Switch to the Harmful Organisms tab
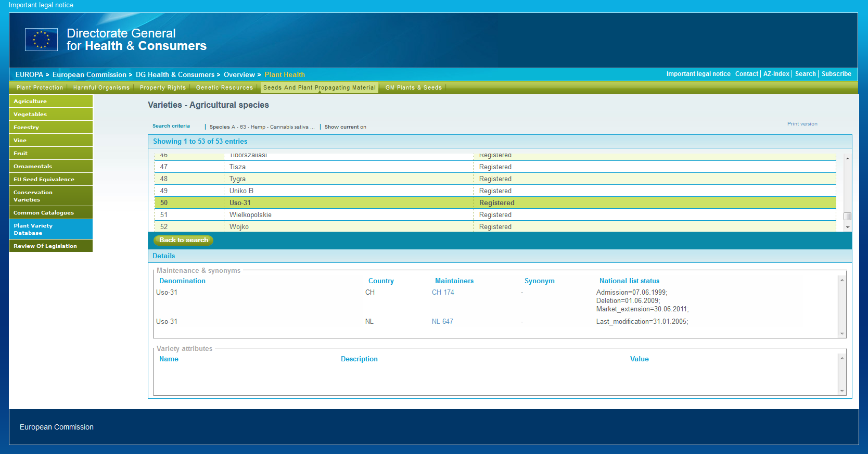Screen dimensions: 868x454 (x=101, y=87)
